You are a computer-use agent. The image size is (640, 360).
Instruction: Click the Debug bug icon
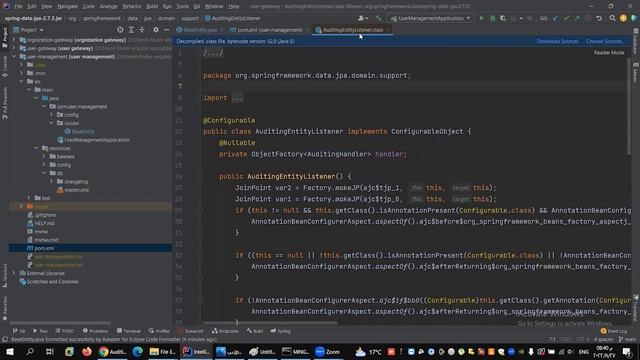(493, 18)
